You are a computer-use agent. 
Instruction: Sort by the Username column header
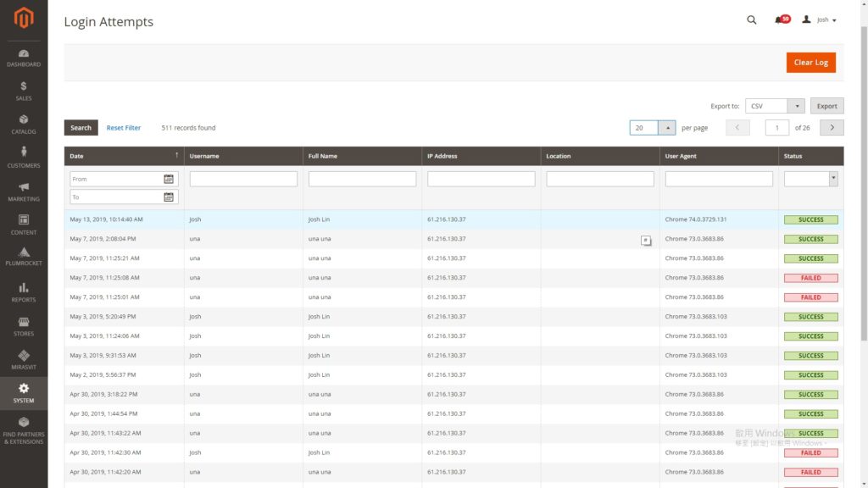click(243, 156)
